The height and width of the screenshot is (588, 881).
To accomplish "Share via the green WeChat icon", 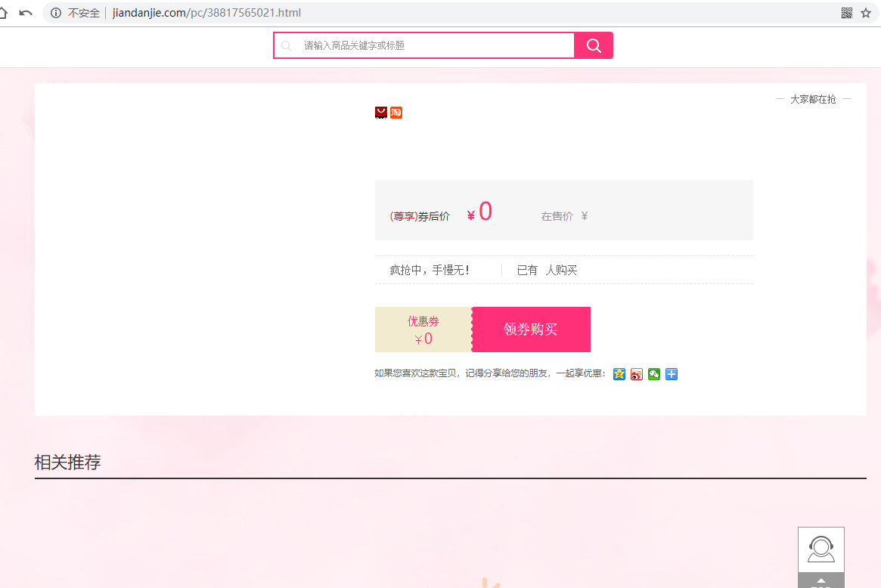I will tap(654, 374).
